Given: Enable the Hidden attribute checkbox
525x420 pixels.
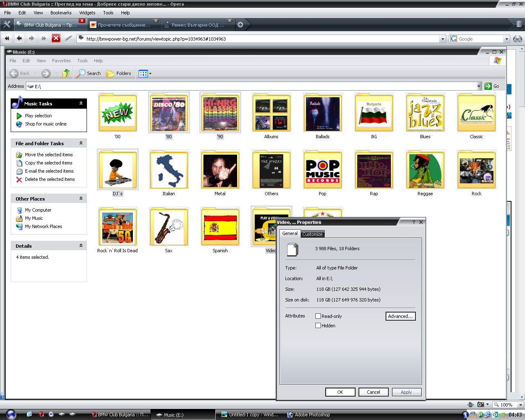Looking at the screenshot, I should (318, 326).
